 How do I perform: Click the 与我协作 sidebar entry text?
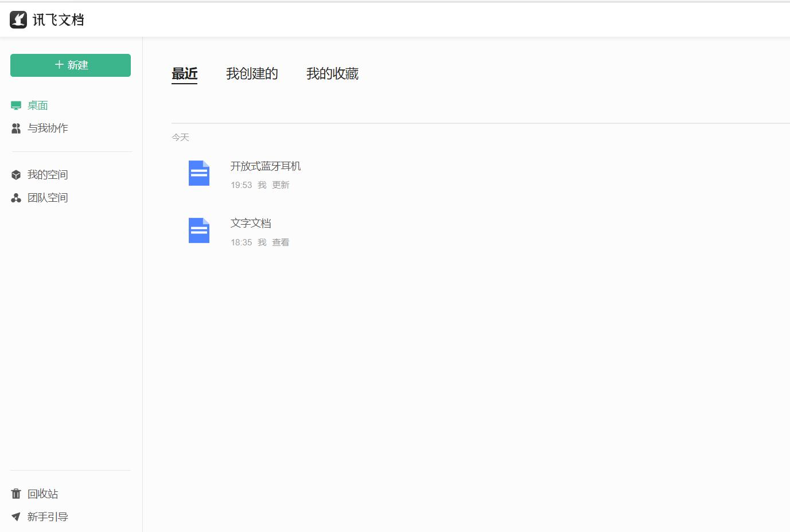tap(48, 128)
